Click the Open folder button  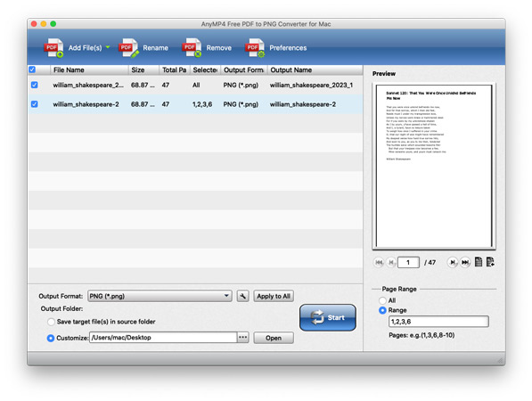(x=274, y=338)
